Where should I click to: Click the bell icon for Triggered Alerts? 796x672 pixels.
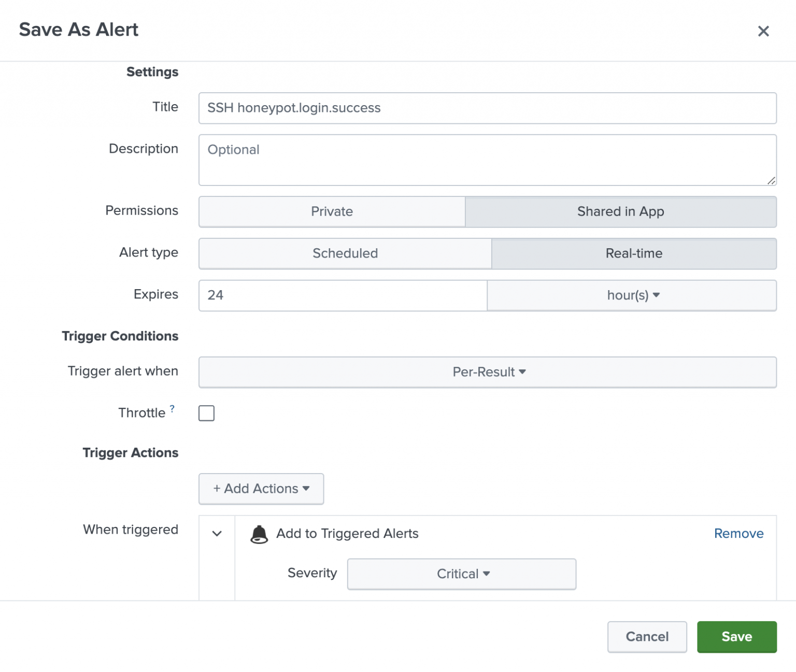pyautogui.click(x=260, y=534)
